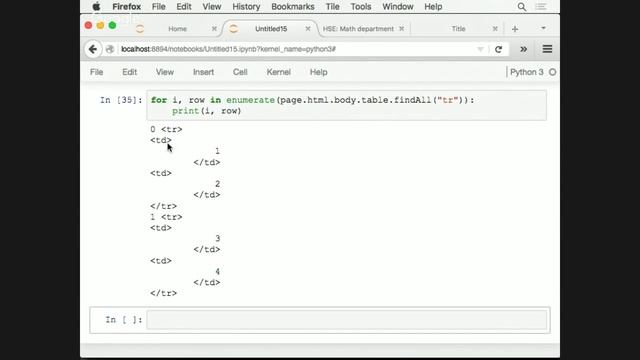The width and height of the screenshot is (640, 360).
Task: Click the output value 3
Action: point(218,238)
